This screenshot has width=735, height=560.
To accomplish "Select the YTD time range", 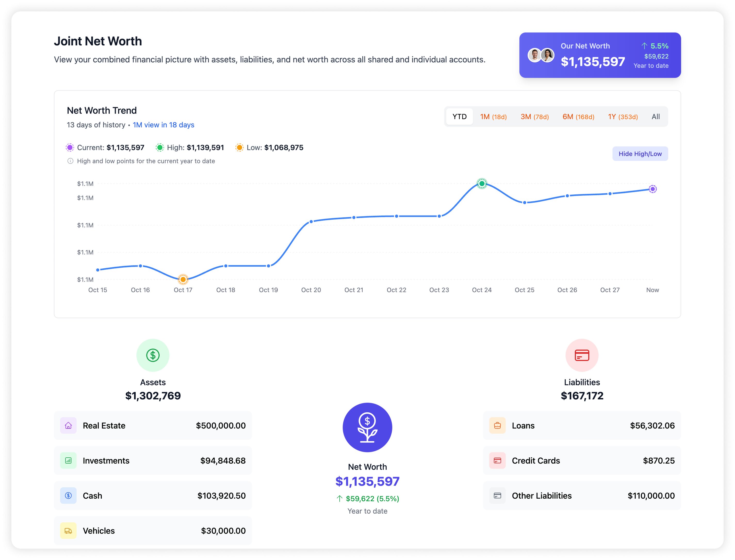I will [x=459, y=117].
